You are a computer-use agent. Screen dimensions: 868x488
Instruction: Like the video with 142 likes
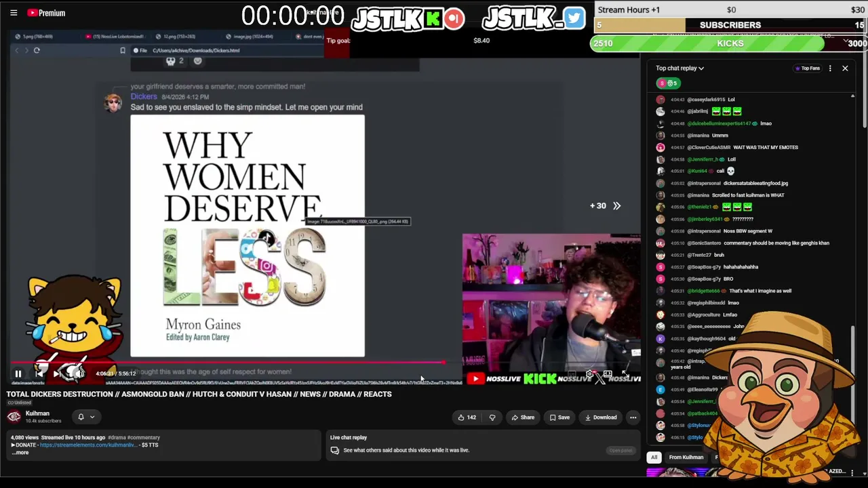[x=467, y=418]
